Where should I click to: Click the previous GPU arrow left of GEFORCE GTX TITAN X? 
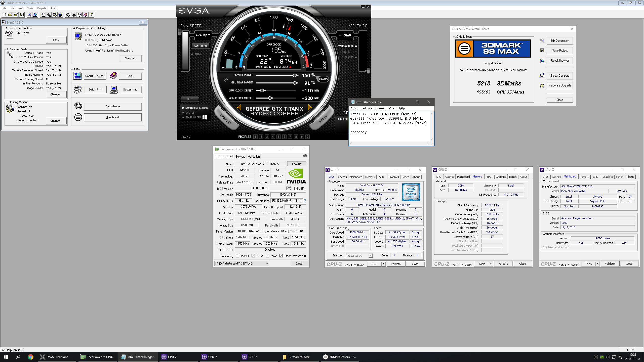click(238, 108)
